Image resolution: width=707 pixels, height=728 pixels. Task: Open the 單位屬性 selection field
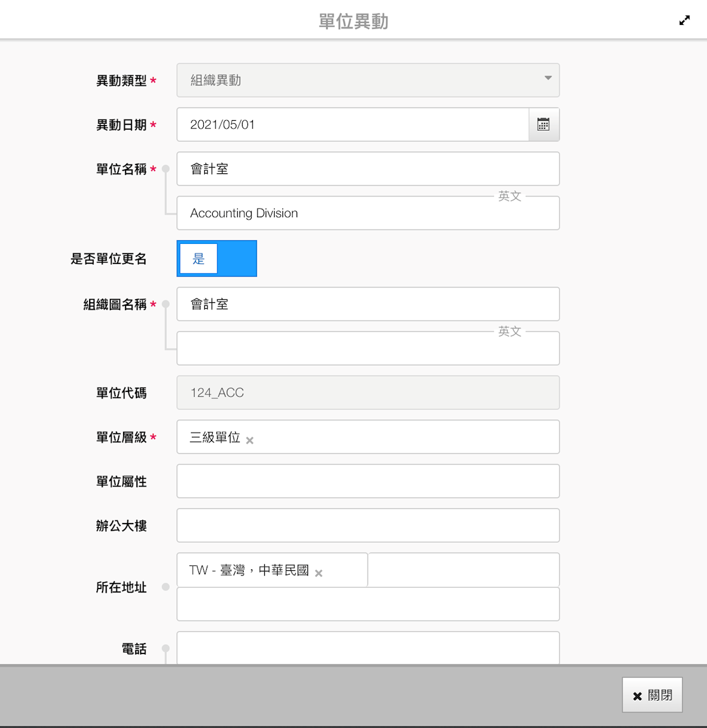pos(367,481)
